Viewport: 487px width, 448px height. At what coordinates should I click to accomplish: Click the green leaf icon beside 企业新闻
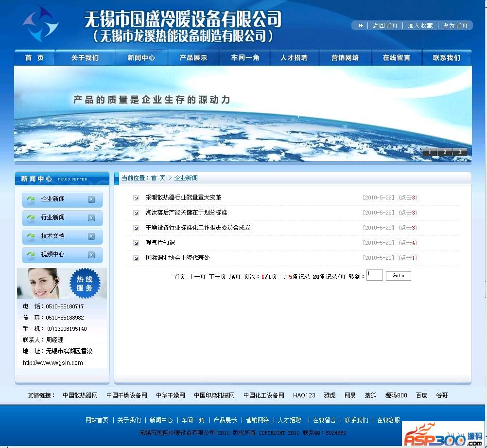click(x=31, y=199)
